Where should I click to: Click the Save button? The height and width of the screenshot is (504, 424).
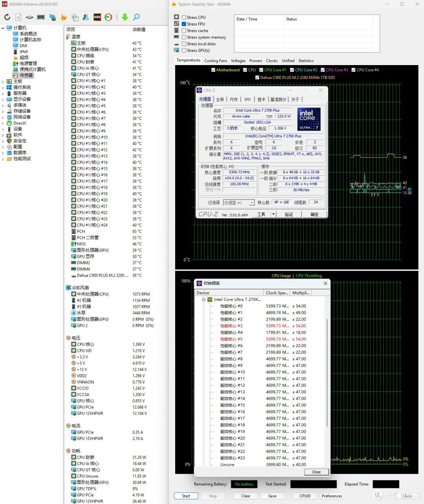pyautogui.click(x=272, y=496)
